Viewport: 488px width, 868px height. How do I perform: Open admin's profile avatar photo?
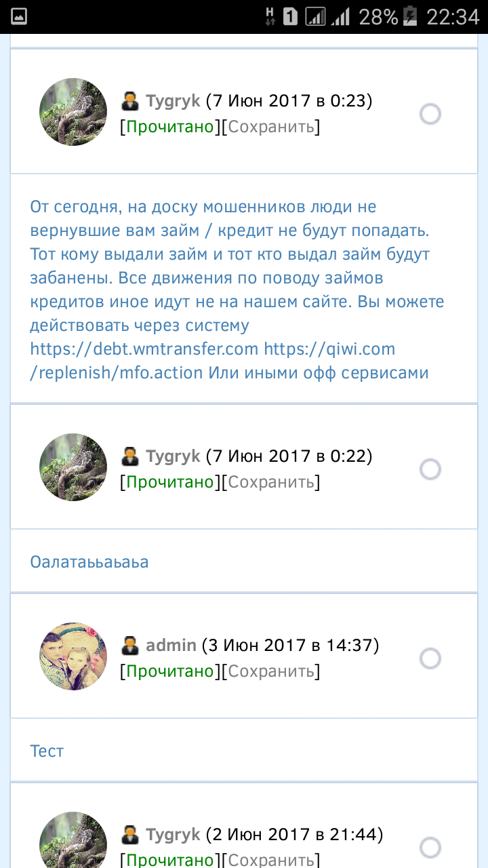coord(73,656)
